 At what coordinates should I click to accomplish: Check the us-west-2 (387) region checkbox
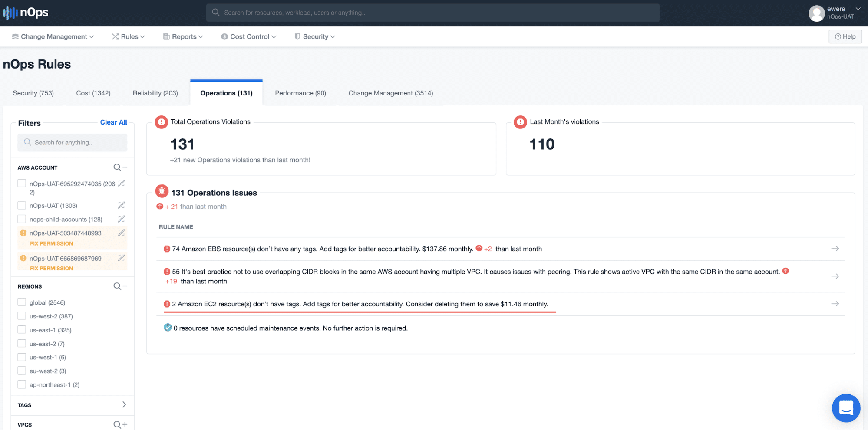click(22, 316)
